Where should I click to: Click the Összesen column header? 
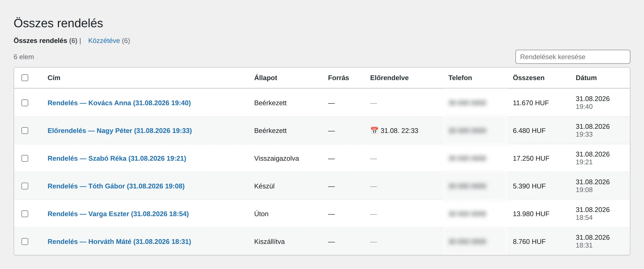point(528,78)
